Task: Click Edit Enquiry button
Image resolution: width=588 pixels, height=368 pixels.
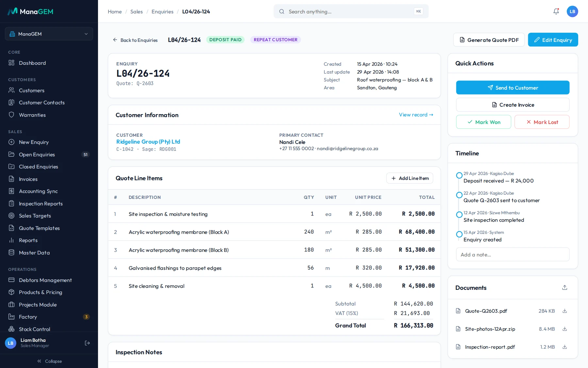Action: click(x=553, y=40)
